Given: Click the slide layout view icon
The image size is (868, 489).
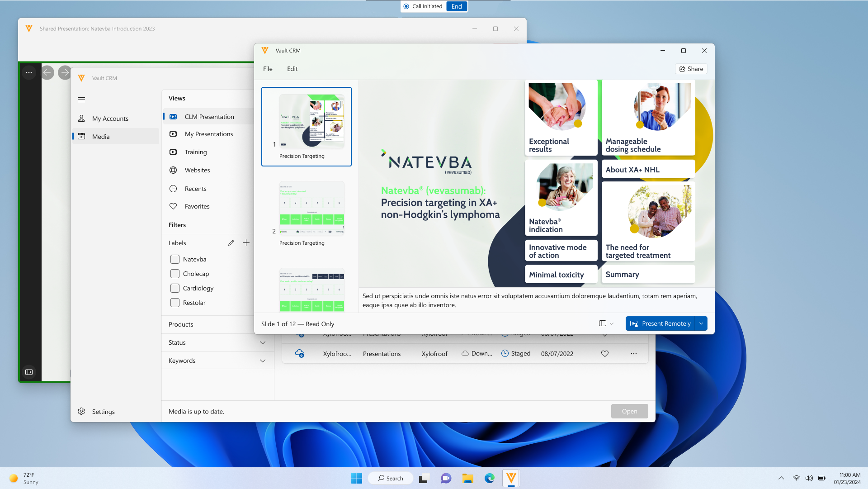Looking at the screenshot, I should pos(603,323).
